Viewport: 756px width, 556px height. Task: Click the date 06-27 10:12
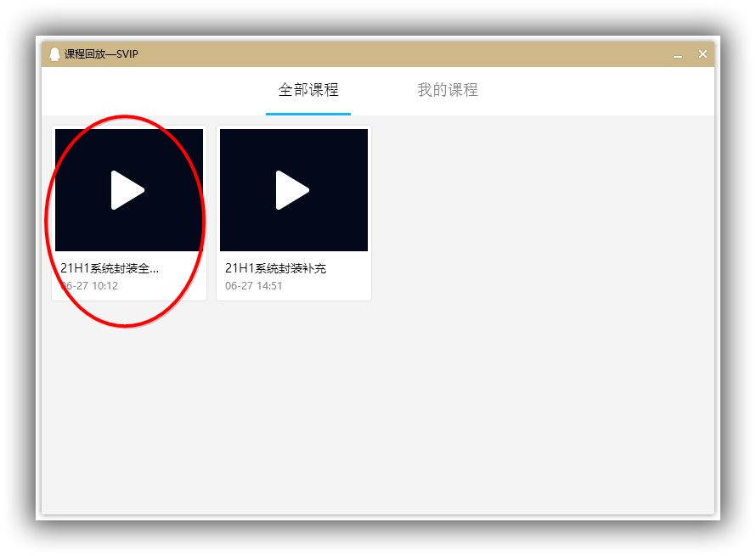89,286
